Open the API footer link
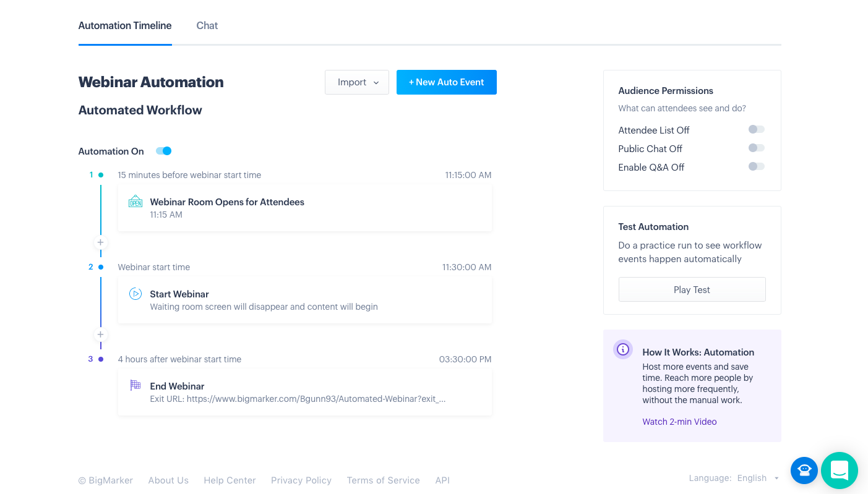 [x=442, y=480]
